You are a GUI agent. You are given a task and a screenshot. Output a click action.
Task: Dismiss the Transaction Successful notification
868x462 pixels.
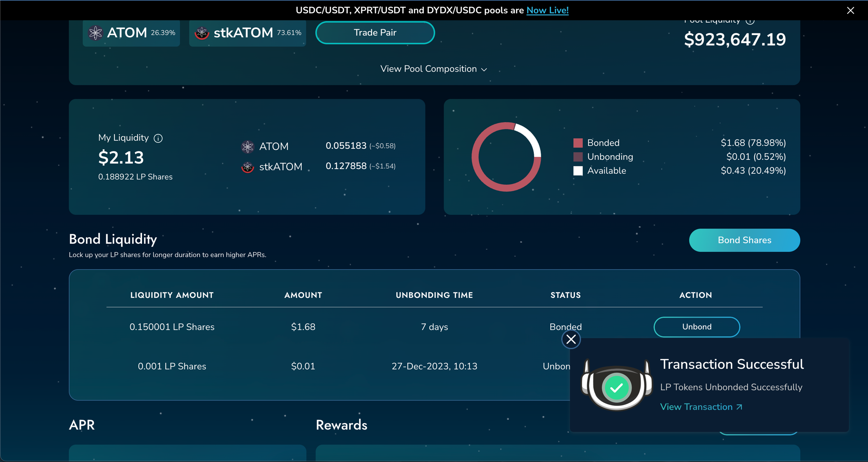point(571,339)
